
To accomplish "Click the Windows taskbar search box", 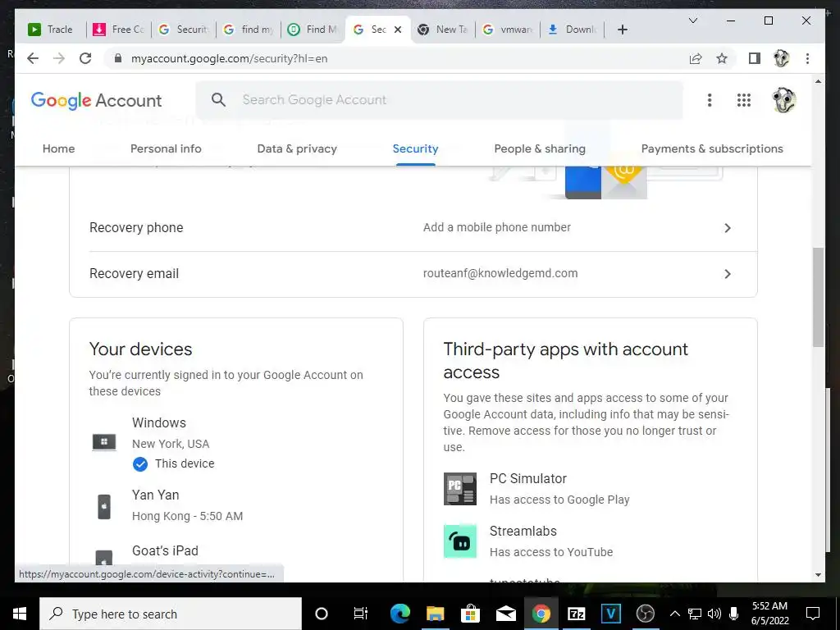I will click(171, 614).
